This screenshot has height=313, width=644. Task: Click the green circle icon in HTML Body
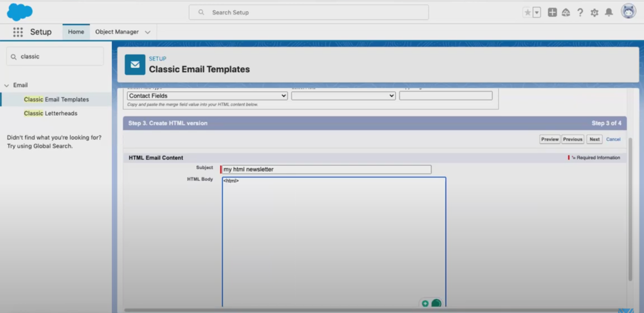(436, 304)
